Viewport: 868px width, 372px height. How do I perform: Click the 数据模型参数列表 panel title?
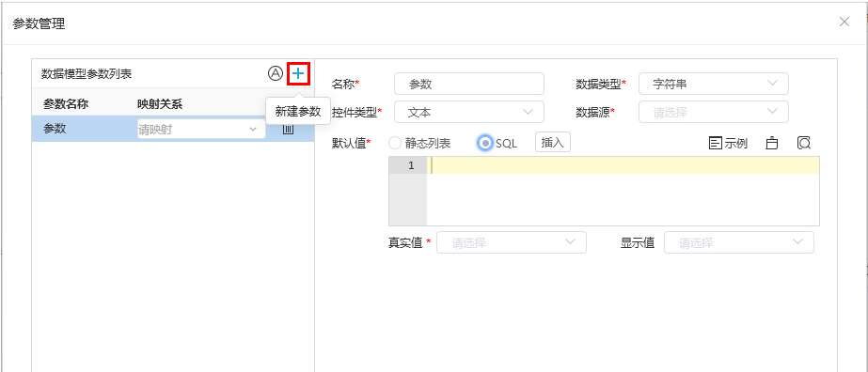(x=87, y=73)
